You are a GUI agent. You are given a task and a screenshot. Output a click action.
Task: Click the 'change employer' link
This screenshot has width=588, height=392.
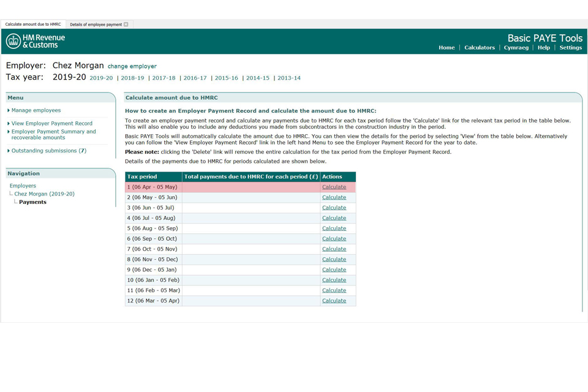pos(132,66)
